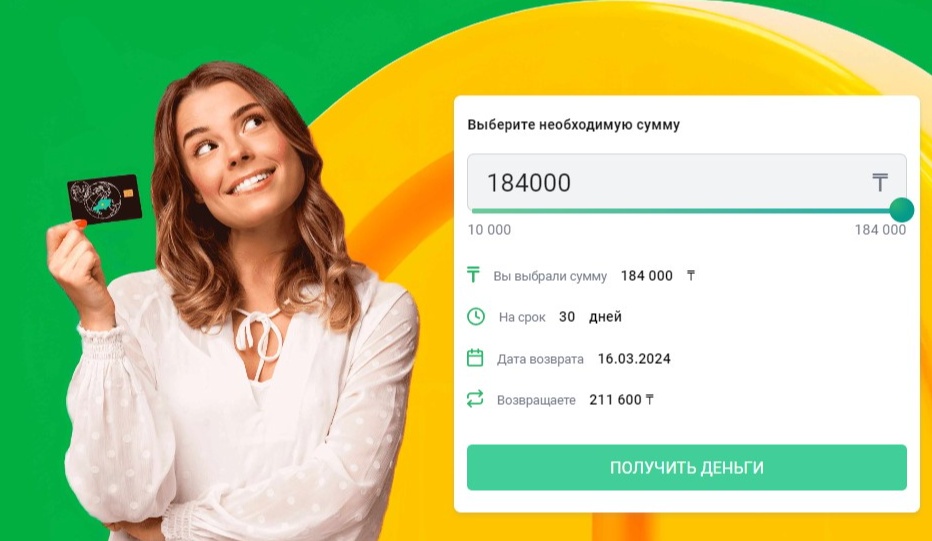Click the maximum value label 184 000
Viewport: 932px width, 541px height.
coord(880,230)
